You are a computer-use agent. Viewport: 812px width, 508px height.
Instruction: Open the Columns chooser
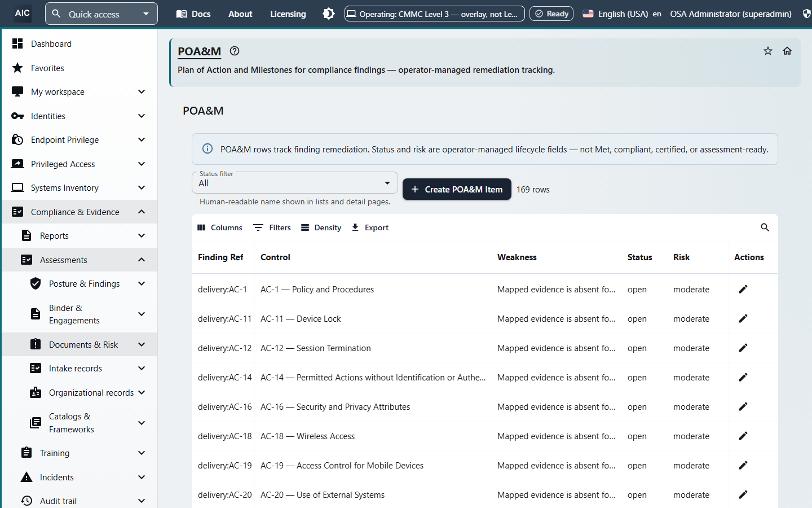coord(220,227)
